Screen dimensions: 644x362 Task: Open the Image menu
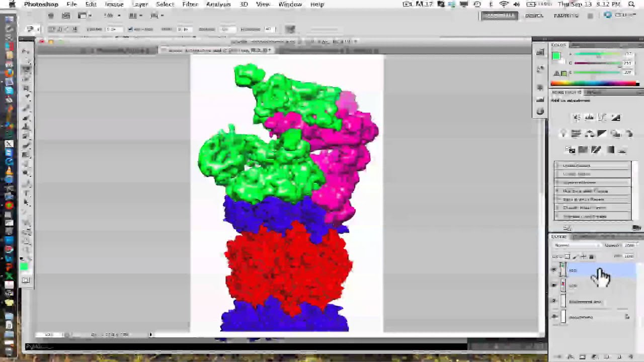(x=114, y=4)
